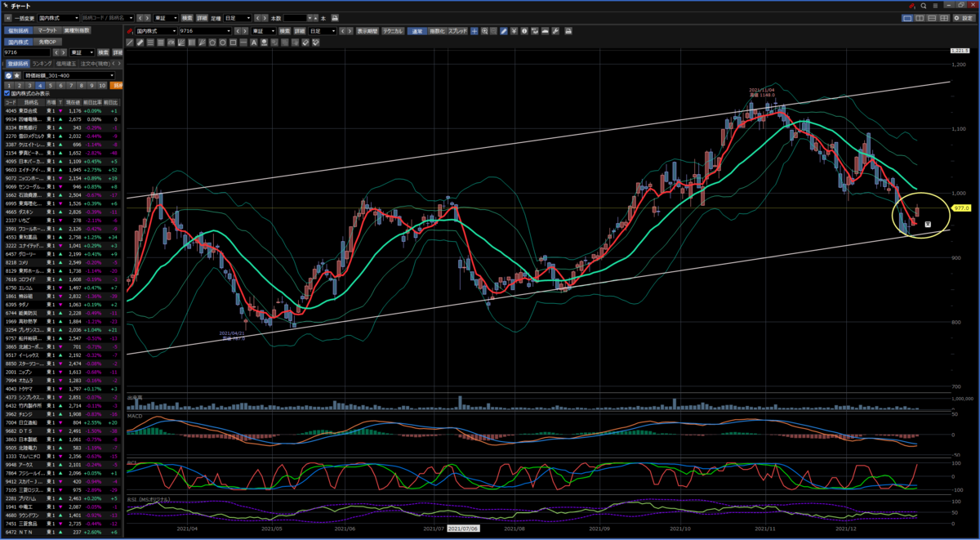This screenshot has height=540, width=980.
Task: Toggle スプレッド display mode button
Action: (457, 31)
